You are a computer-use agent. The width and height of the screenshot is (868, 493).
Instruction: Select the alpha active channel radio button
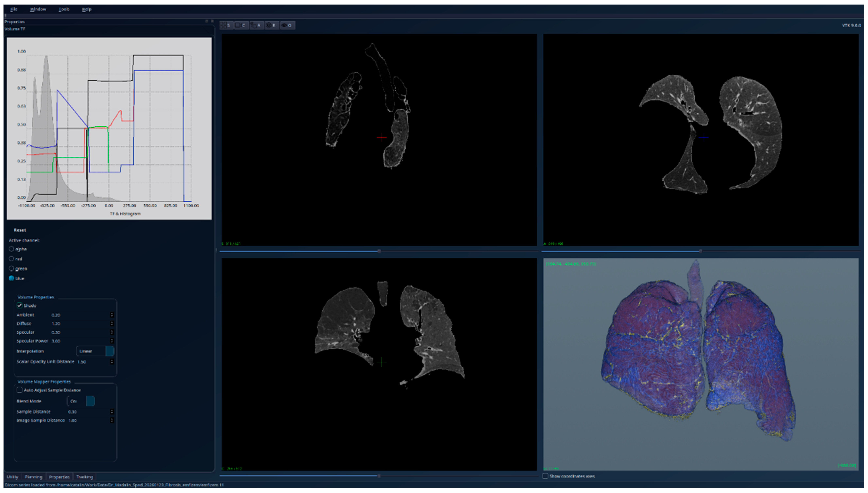(x=12, y=249)
